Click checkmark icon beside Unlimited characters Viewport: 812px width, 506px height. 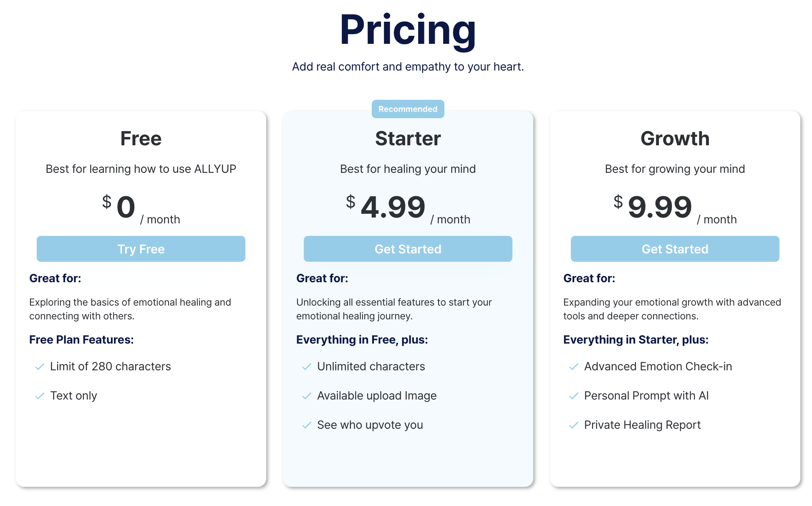tap(307, 367)
